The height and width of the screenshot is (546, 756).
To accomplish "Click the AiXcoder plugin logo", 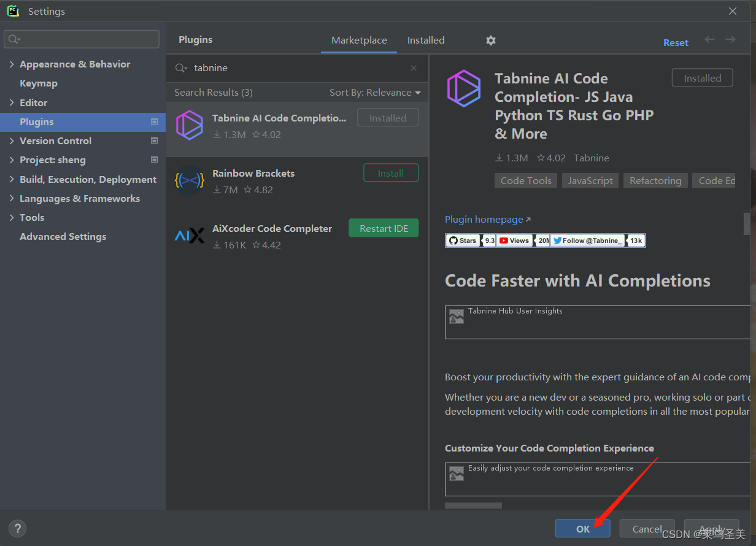I will pyautogui.click(x=189, y=236).
